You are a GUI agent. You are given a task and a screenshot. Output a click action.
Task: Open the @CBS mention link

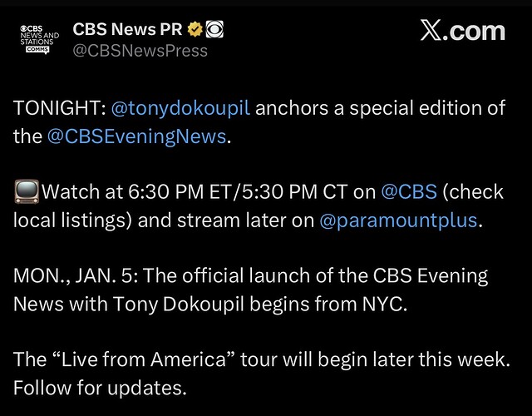point(407,193)
